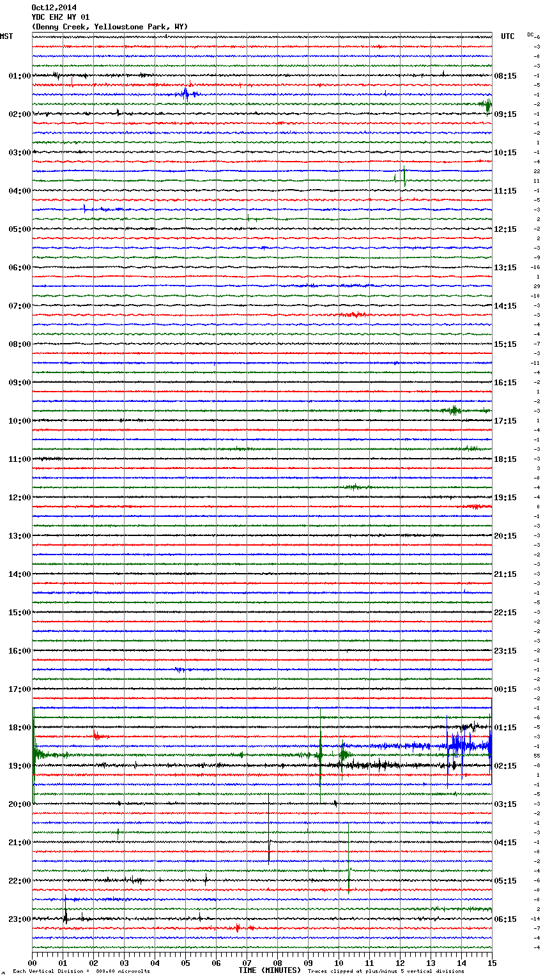Select the 18:00 MST time label
The image size is (543, 980).
click(20, 728)
